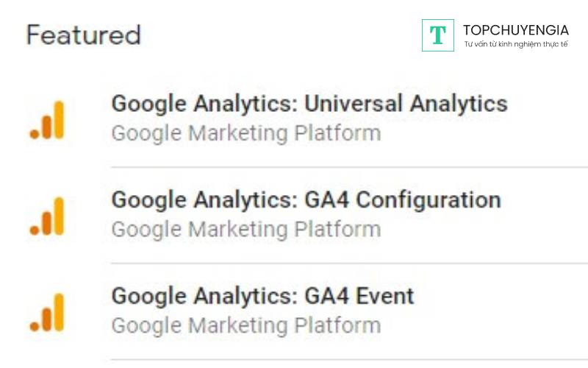This screenshot has width=588, height=368.
Task: Click the TOPCHUYENGIA brand name text
Action: tap(515, 30)
